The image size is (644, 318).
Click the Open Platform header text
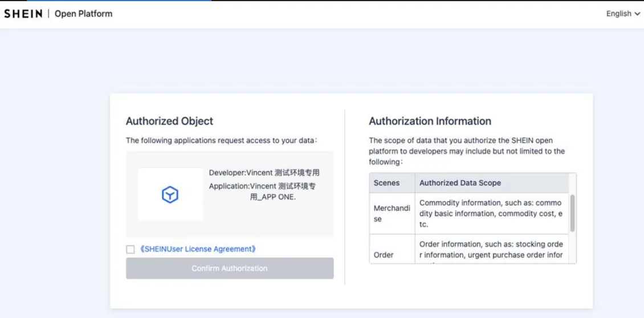tap(83, 14)
